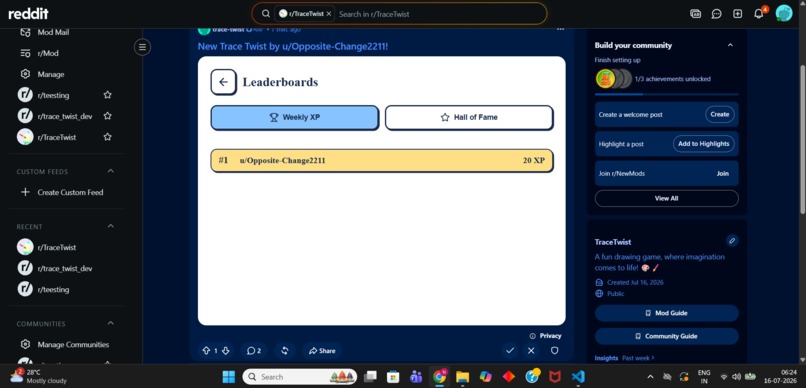Viewport: 806px width, 388px height.
Task: Open File Explorer from the taskbar
Action: point(463,377)
